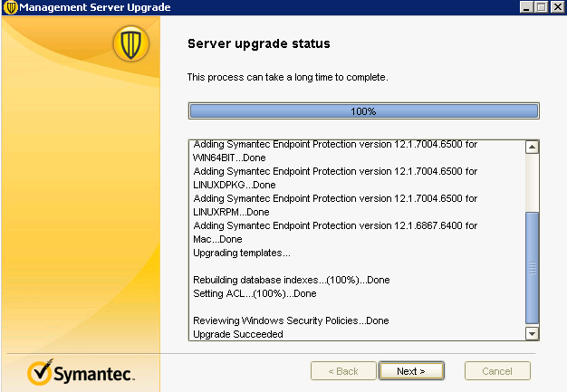Click 'Rebuilding database indexes...(100%)...Done' line
The image size is (567, 392).
coord(291,280)
